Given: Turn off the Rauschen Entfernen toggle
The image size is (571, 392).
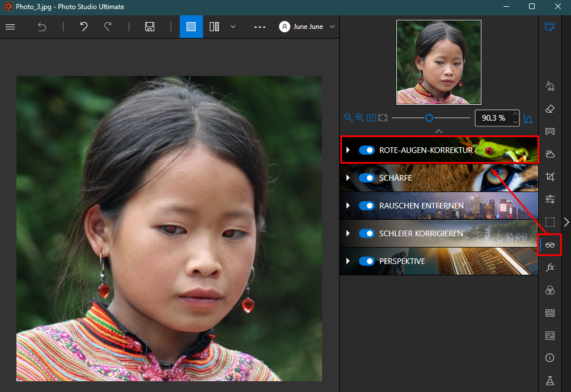Looking at the screenshot, I should [367, 206].
